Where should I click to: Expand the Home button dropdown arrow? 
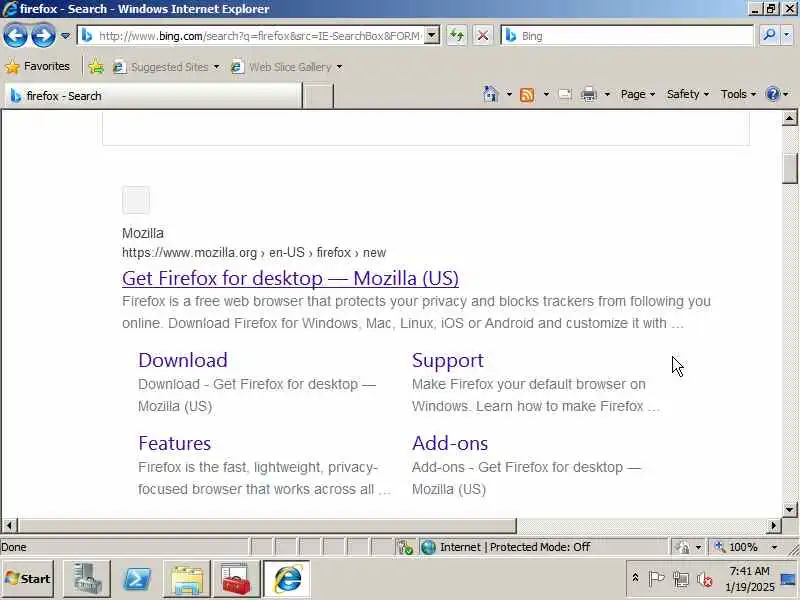tap(509, 94)
